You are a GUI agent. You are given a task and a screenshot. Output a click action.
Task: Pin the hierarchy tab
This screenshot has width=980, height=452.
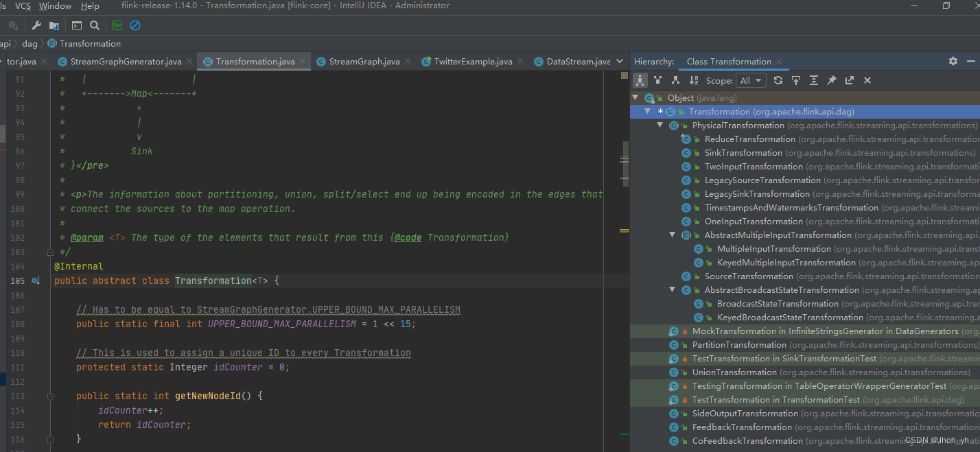(x=831, y=80)
